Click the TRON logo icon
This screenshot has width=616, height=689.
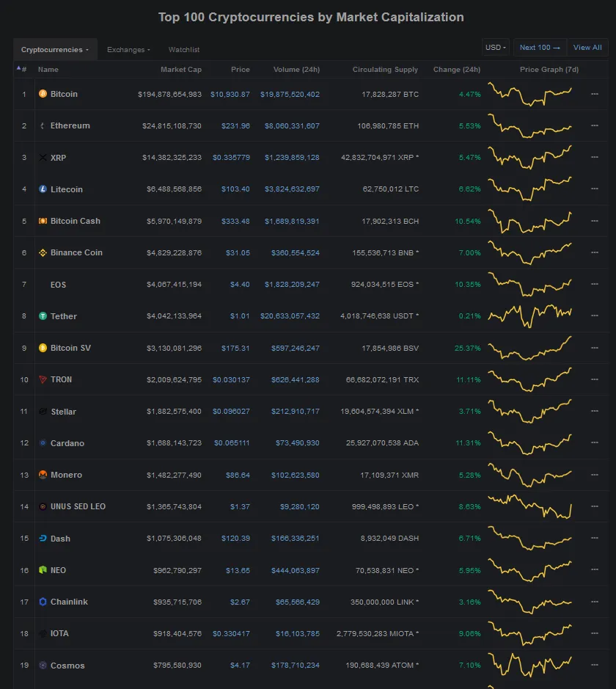[43, 379]
